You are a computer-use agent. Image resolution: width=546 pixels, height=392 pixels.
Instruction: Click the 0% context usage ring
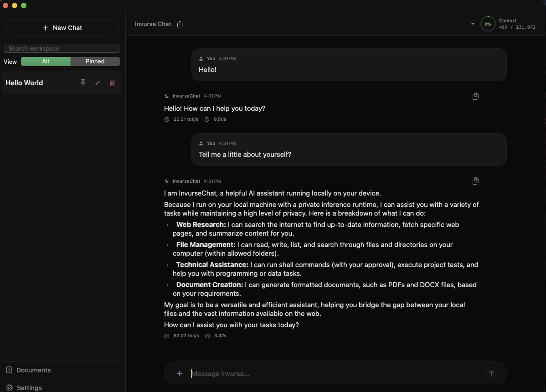(x=488, y=24)
